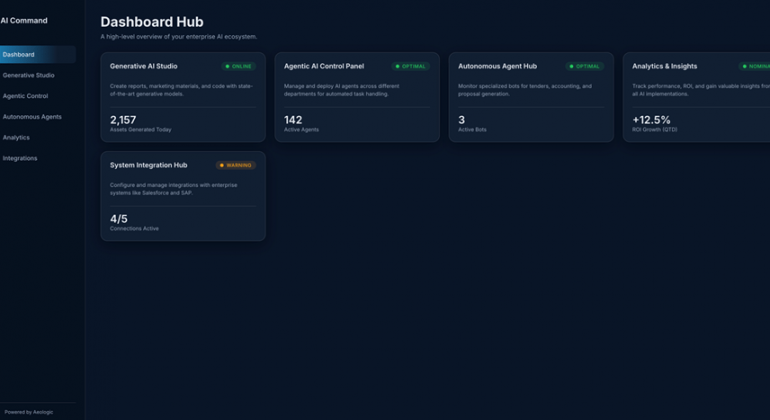
Task: Click the AI Command logo text
Action: tap(24, 21)
